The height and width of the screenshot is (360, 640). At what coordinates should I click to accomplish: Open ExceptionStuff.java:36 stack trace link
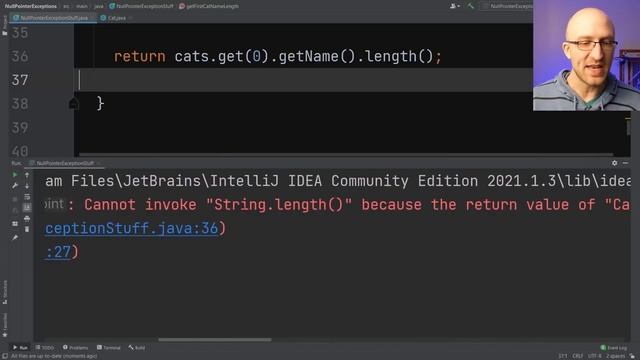pos(131,228)
